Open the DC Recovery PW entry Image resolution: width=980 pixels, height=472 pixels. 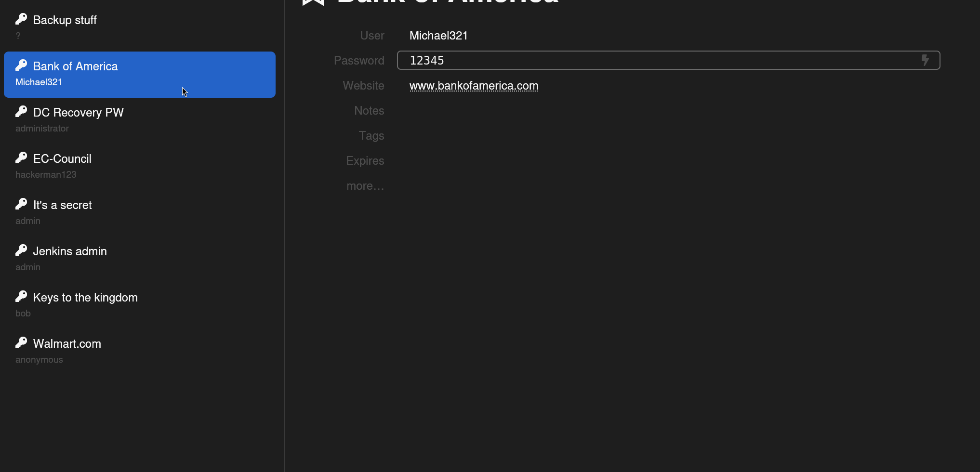140,120
